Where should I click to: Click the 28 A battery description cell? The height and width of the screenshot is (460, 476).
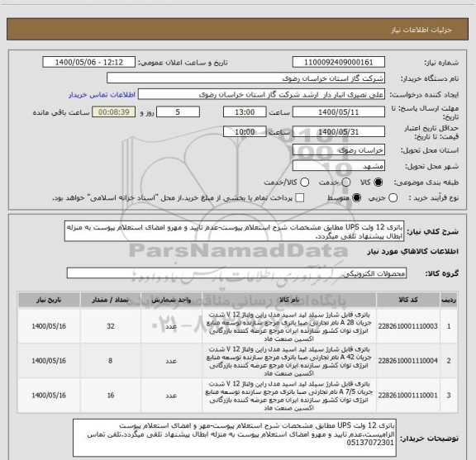coord(289,326)
